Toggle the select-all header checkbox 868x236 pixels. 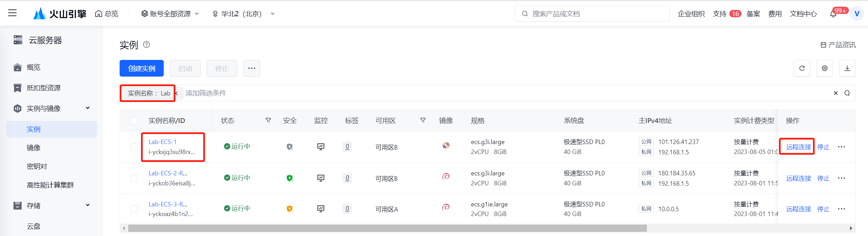tap(134, 121)
